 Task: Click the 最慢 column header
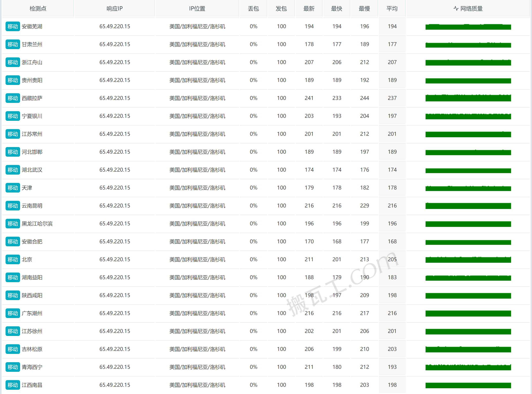[364, 9]
